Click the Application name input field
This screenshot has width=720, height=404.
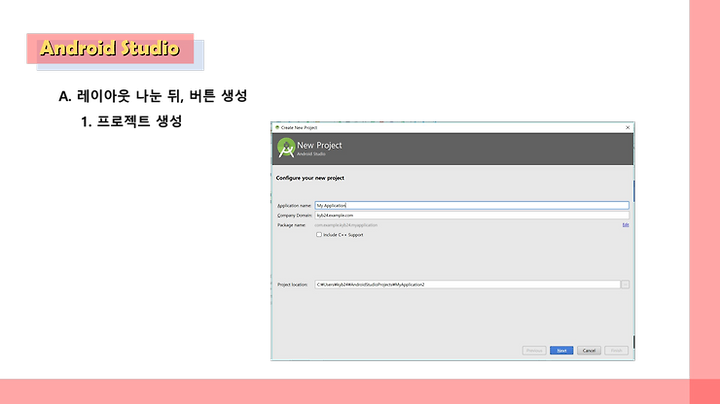click(472, 205)
